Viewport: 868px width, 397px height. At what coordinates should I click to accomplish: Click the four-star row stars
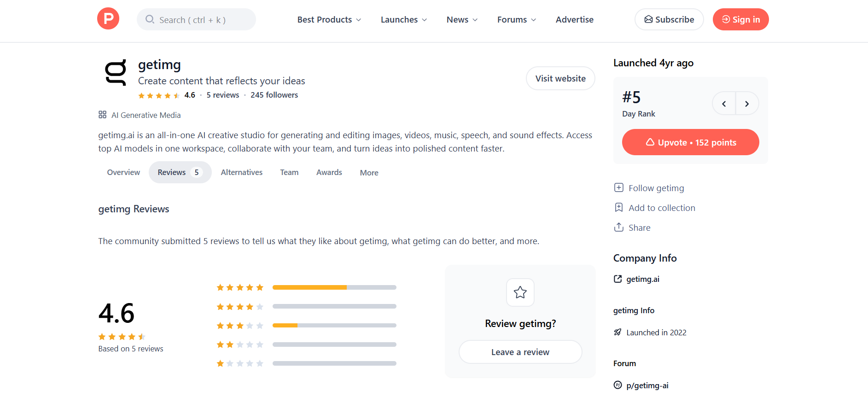(240, 307)
